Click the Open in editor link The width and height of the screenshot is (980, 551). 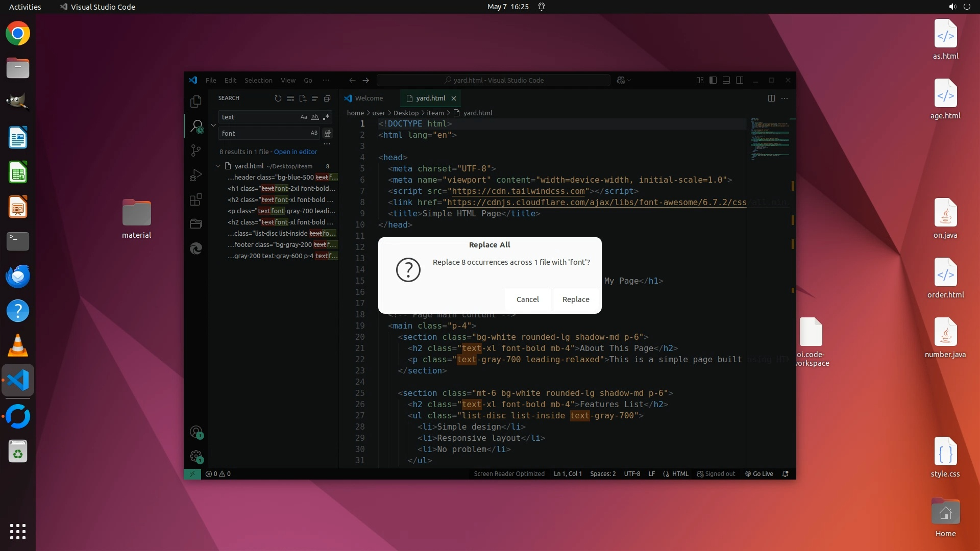coord(295,152)
